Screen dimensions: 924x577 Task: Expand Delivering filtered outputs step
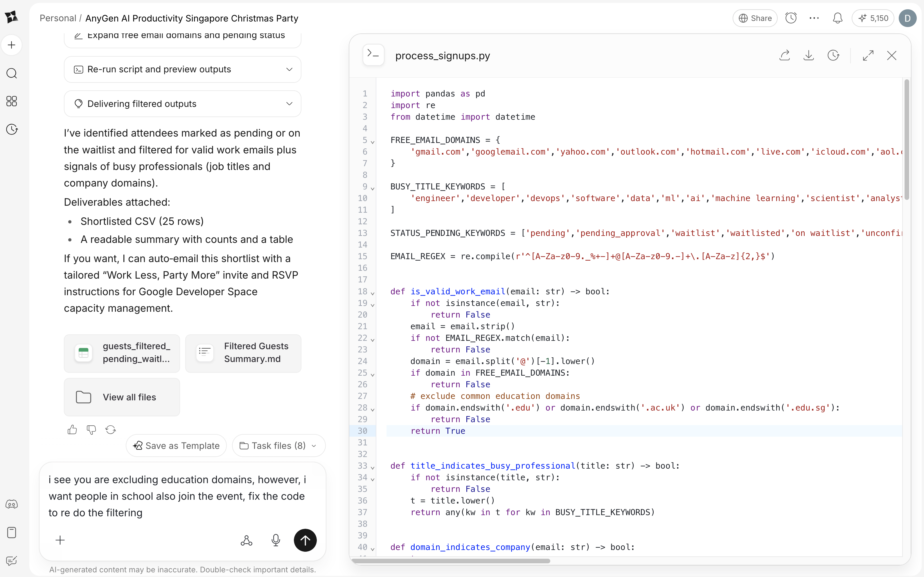click(290, 104)
